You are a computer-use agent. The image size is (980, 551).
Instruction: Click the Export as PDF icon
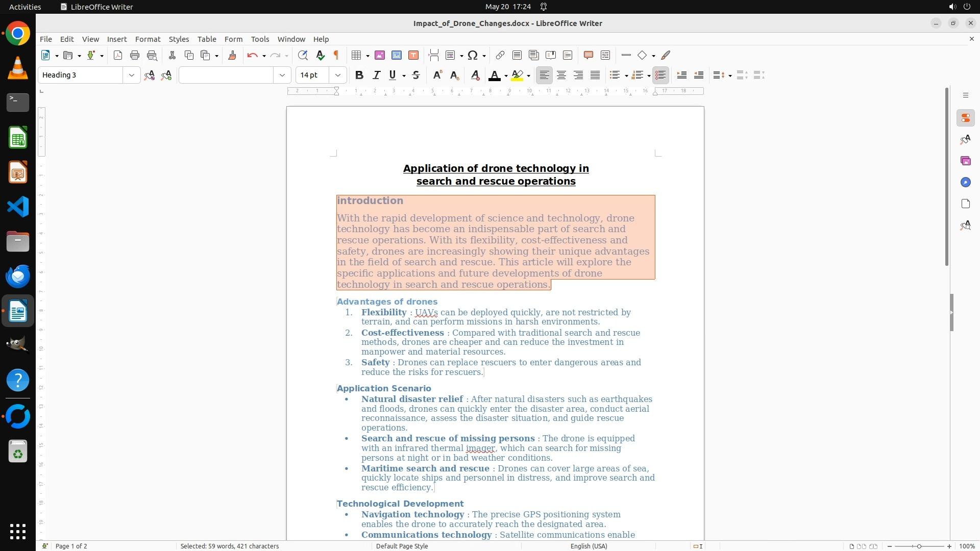point(118,55)
